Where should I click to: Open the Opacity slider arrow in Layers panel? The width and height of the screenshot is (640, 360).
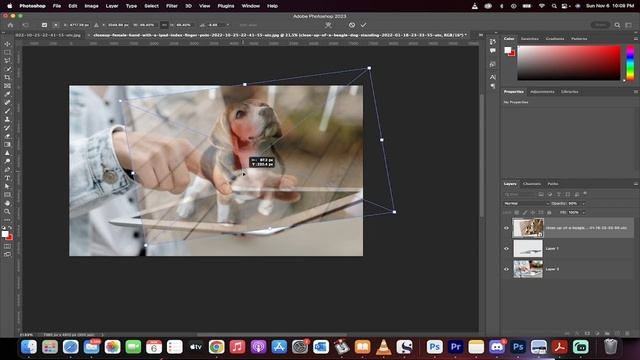click(x=584, y=203)
